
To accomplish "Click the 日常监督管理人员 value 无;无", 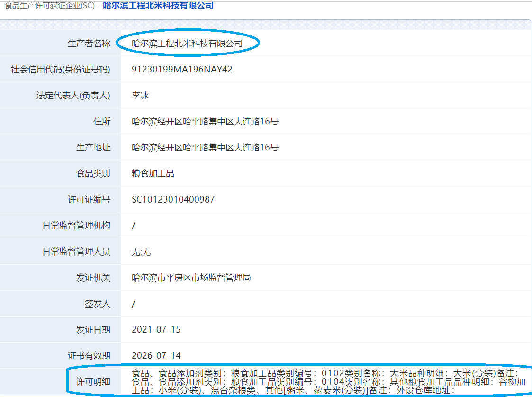I will (x=141, y=252).
